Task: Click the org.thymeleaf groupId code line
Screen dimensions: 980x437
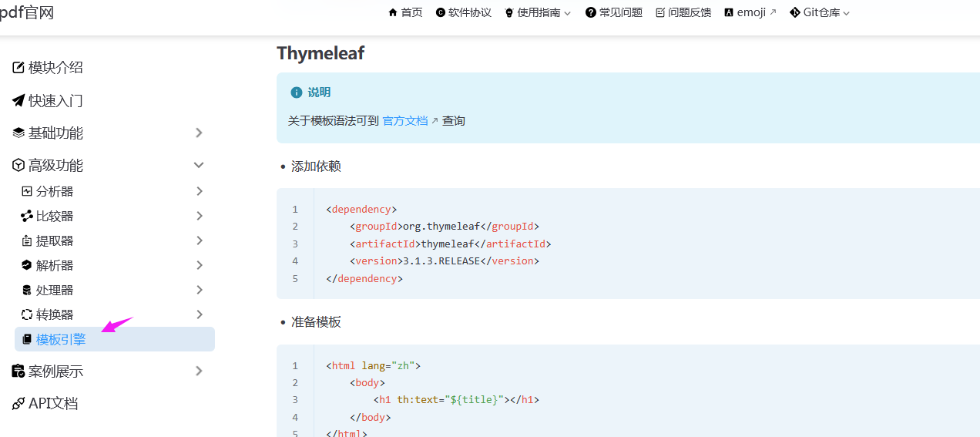Action: point(445,227)
